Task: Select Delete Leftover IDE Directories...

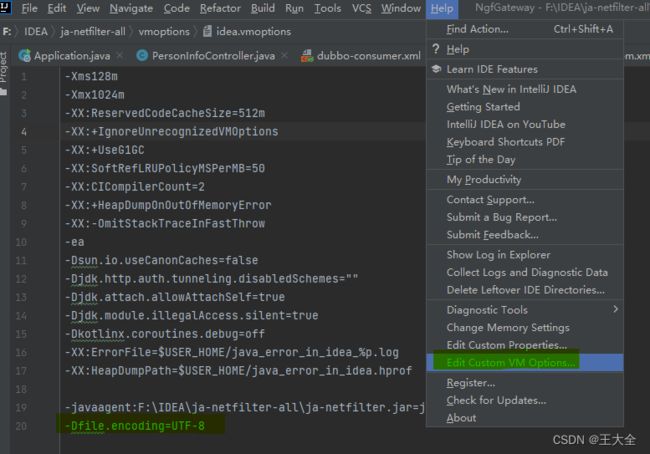Action: coord(525,290)
